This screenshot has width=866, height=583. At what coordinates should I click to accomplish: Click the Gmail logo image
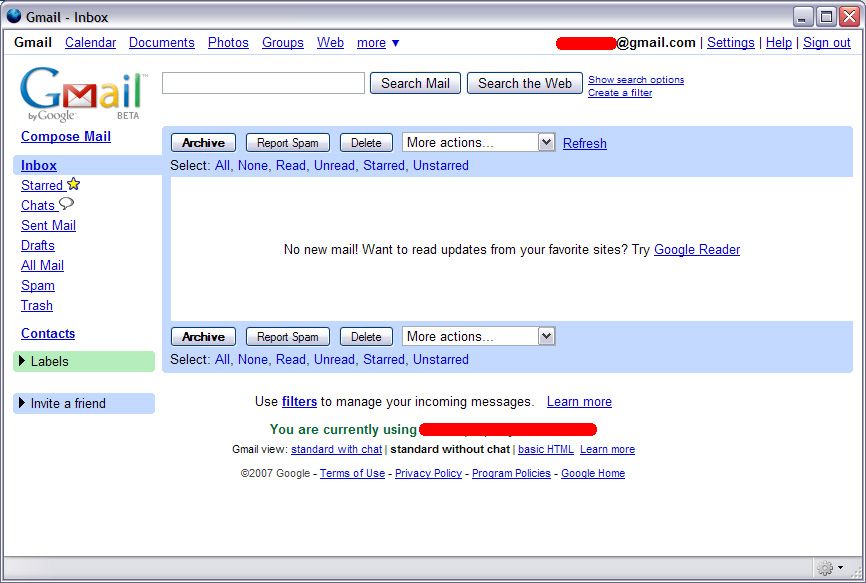pos(83,94)
